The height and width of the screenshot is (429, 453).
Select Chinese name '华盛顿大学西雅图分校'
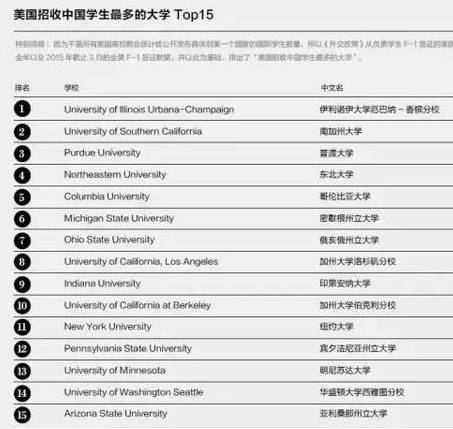coord(362,392)
